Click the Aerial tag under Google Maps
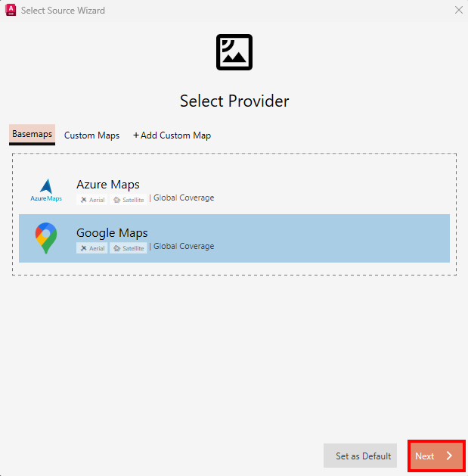 (92, 248)
